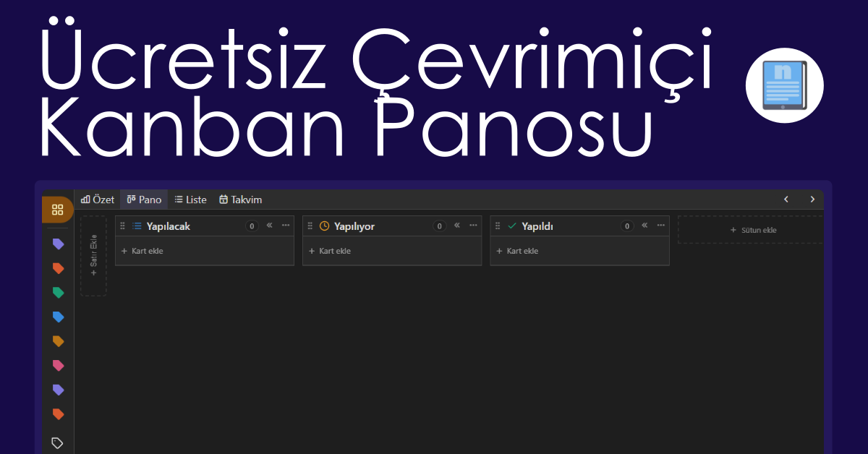Image resolution: width=868 pixels, height=454 pixels.
Task: Select the green tag in sidebar
Action: (58, 293)
